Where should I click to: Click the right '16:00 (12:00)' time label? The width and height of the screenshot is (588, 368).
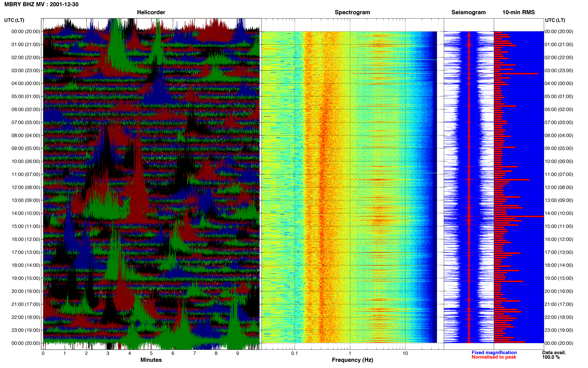(x=559, y=239)
